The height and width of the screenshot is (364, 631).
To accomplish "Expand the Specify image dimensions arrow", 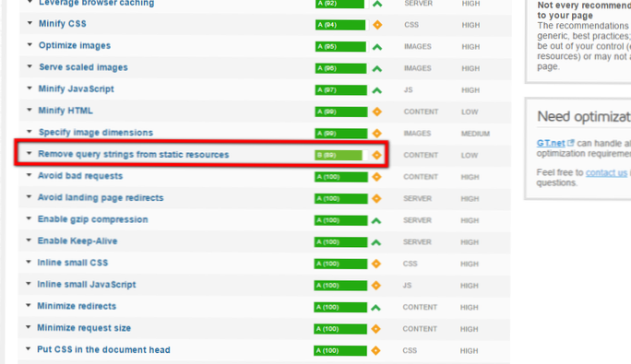I will click(x=30, y=132).
